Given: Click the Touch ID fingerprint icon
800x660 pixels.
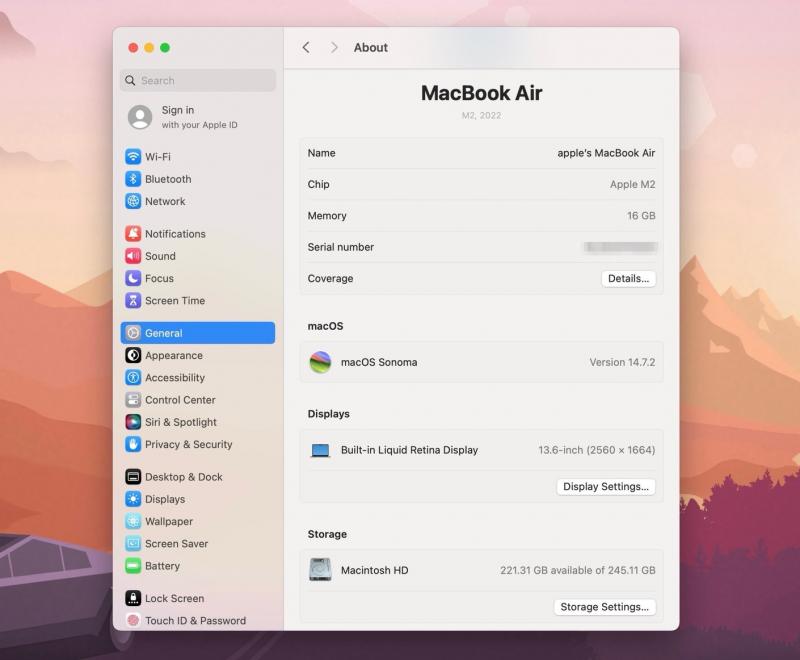Looking at the screenshot, I should (133, 621).
